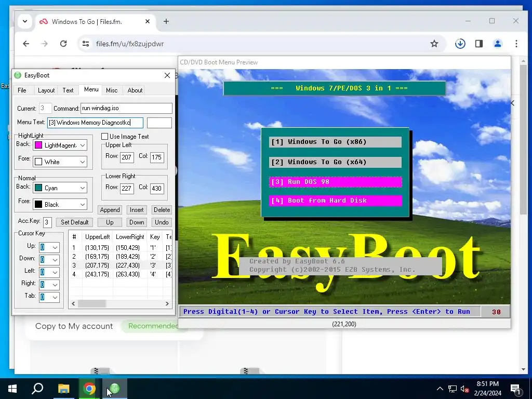Click the Command input field
Screen dimensions: 532x399
(x=126, y=108)
